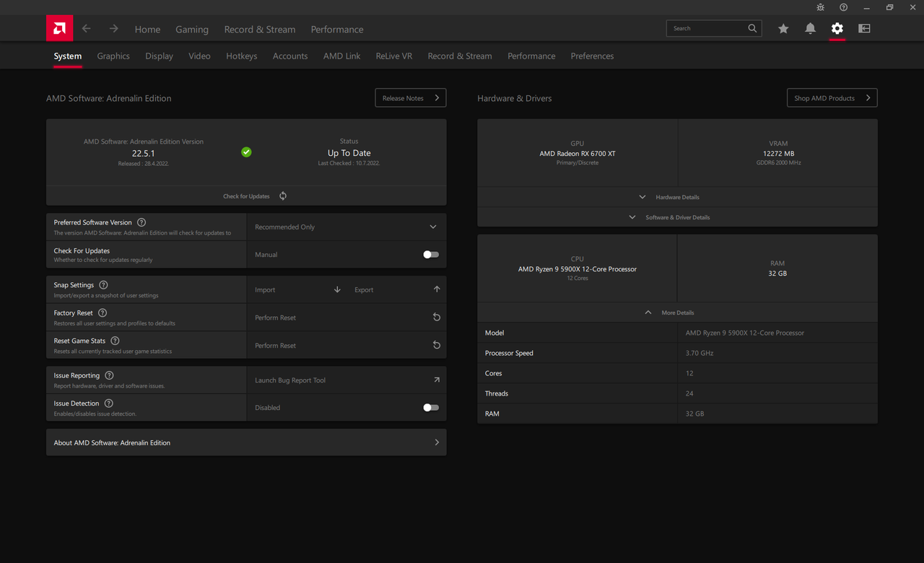924x563 pixels.
Task: Click the Factory Reset reset icon
Action: click(x=437, y=317)
